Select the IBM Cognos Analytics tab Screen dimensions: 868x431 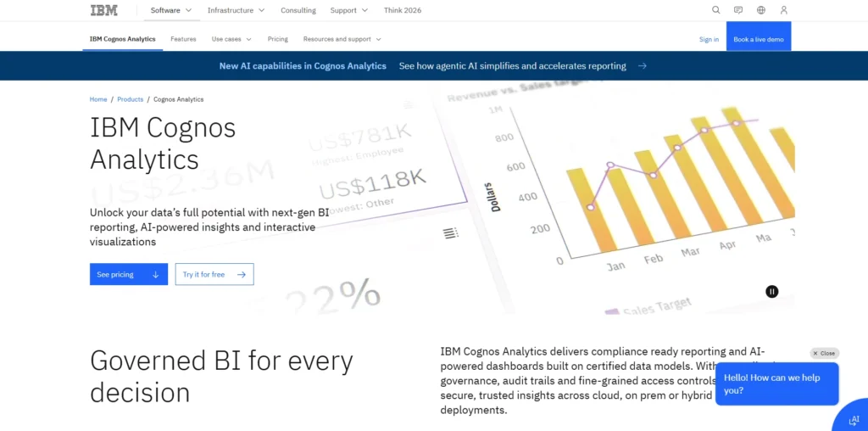pos(122,39)
